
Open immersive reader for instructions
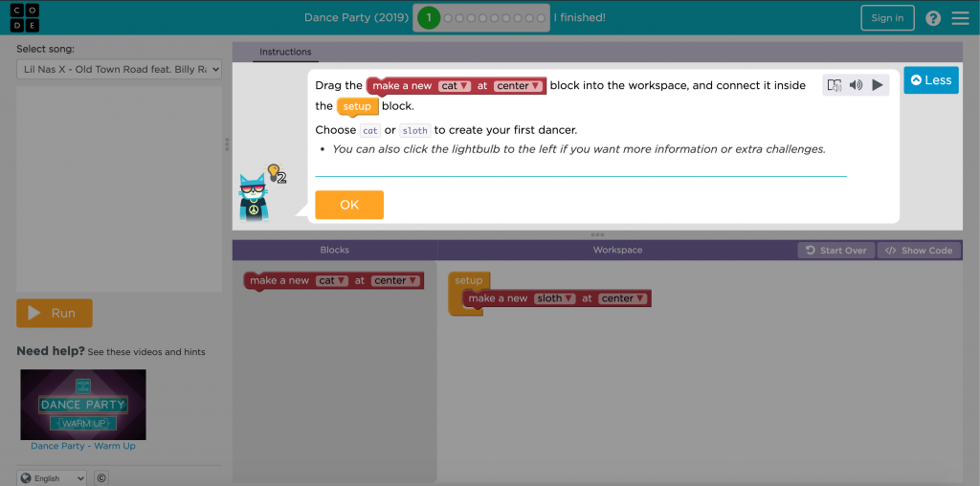point(835,85)
